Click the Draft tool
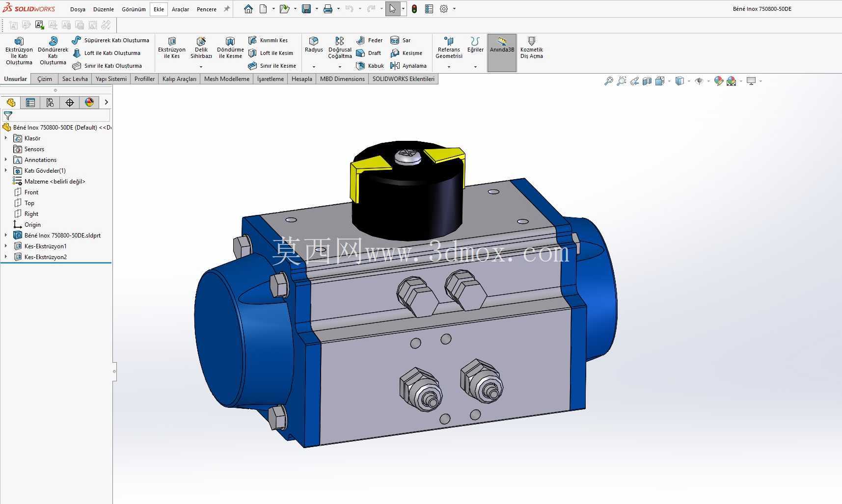This screenshot has width=842, height=504. tap(369, 53)
